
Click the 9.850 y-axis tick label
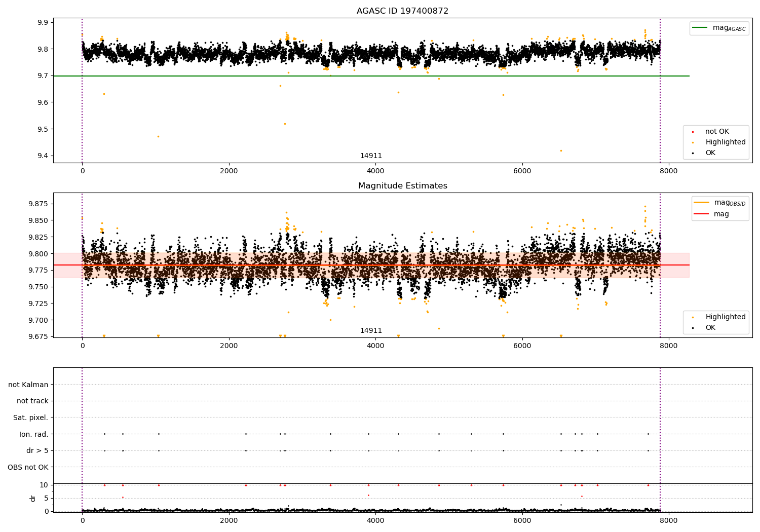coord(39,220)
